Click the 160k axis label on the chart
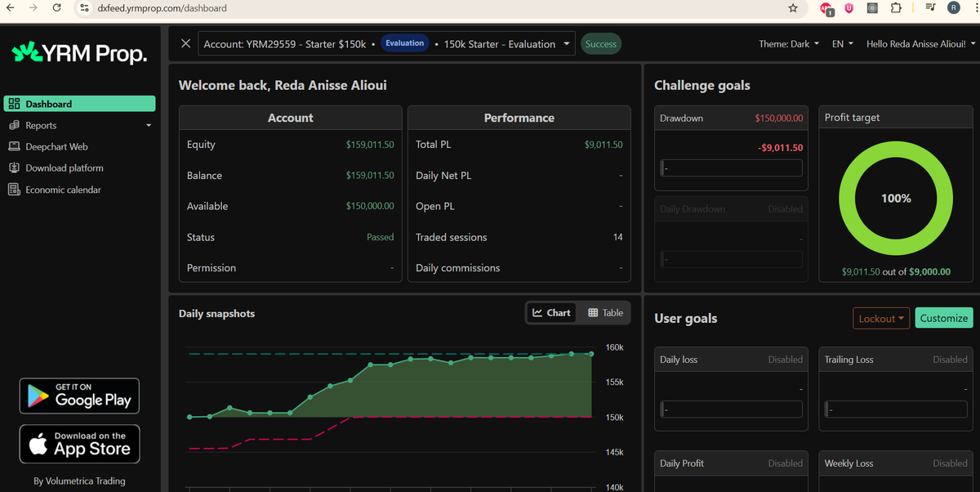The image size is (980, 492). (615, 347)
